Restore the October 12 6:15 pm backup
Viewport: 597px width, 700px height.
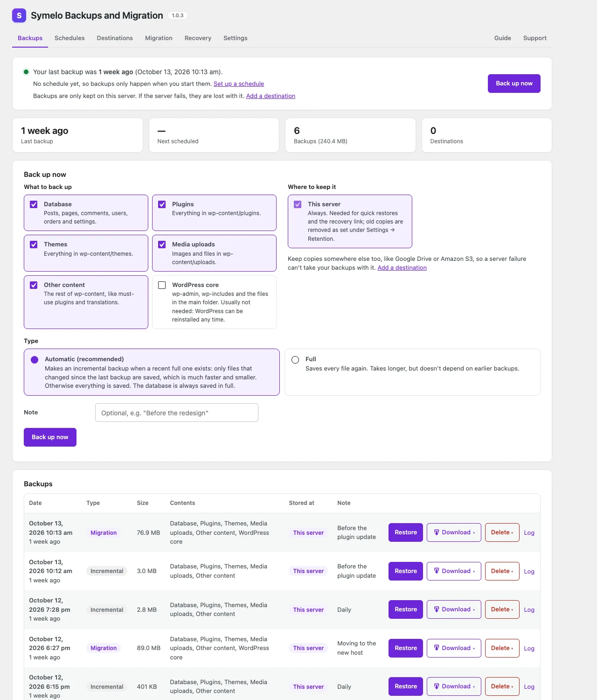[x=406, y=686]
